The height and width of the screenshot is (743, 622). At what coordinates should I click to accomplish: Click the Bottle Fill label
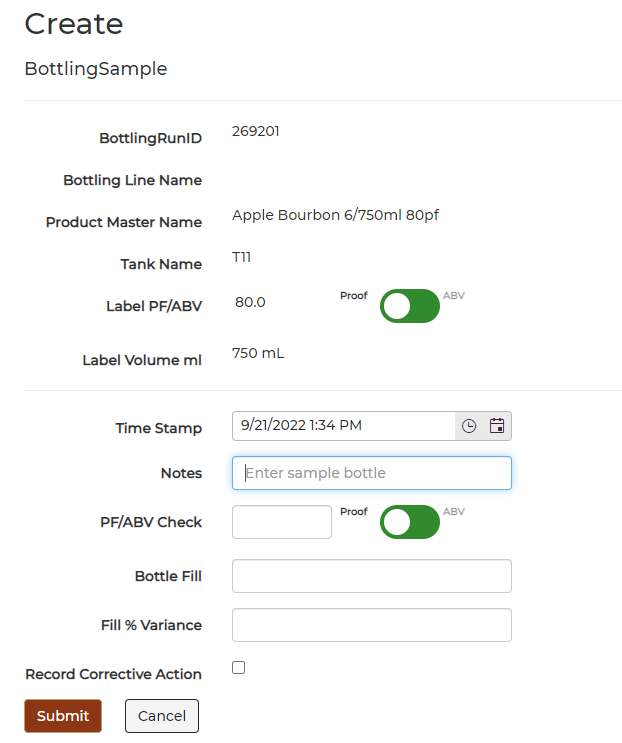(x=169, y=576)
